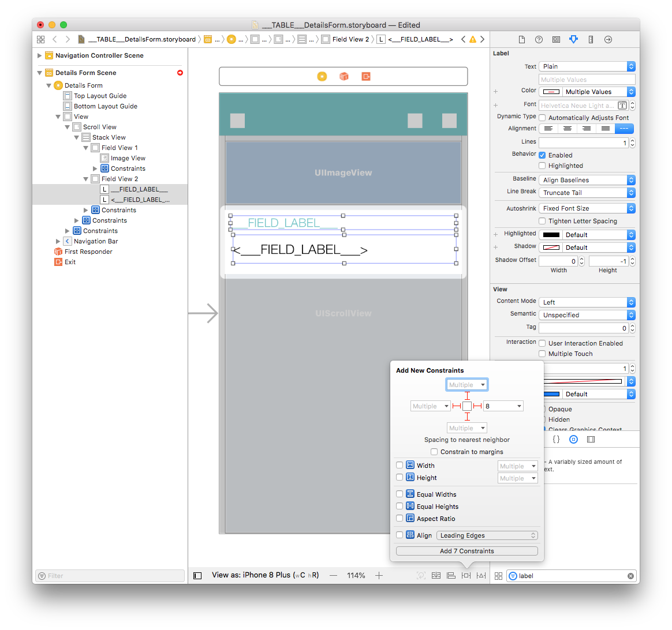Toggle the document outline visibility
Image resolution: width=672 pixels, height=630 pixels.
197,576
